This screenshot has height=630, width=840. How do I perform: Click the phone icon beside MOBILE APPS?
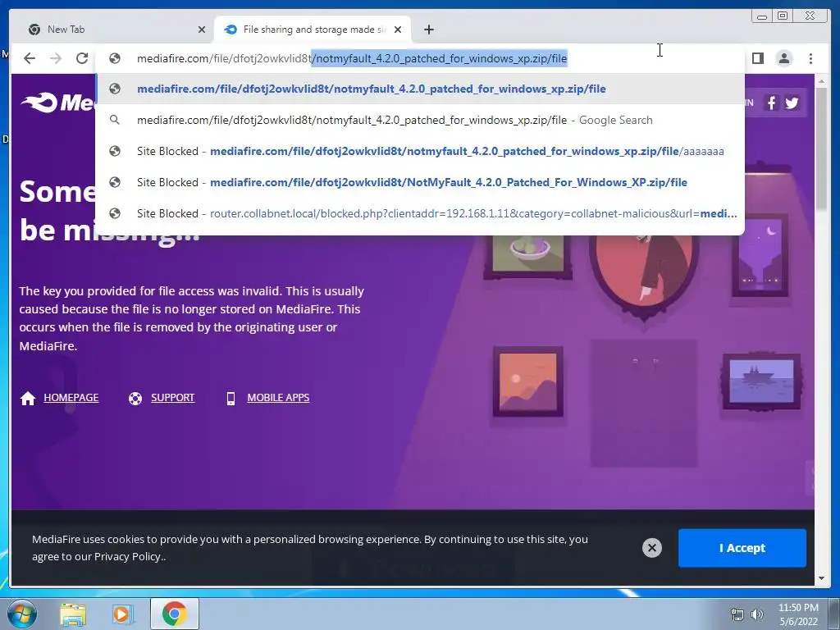pyautogui.click(x=231, y=399)
